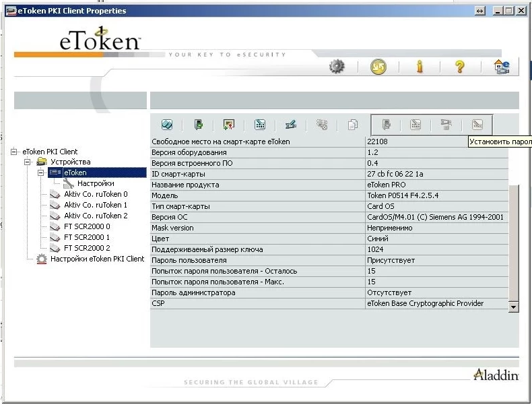Click the wrench icon beside Настройки
532x407 pixels.
pos(68,183)
